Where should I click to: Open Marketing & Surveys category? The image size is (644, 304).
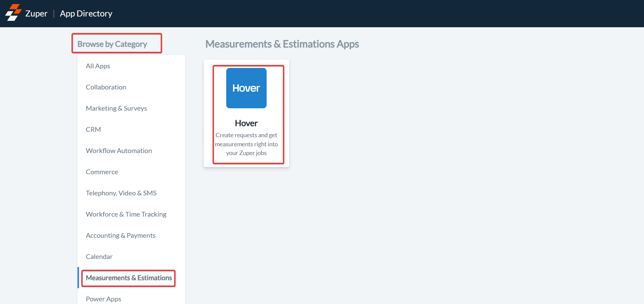coord(116,108)
